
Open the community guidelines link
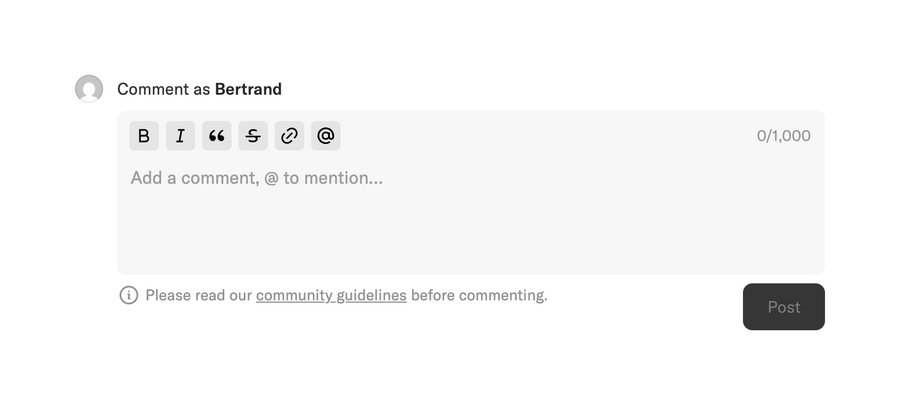pyautogui.click(x=331, y=295)
